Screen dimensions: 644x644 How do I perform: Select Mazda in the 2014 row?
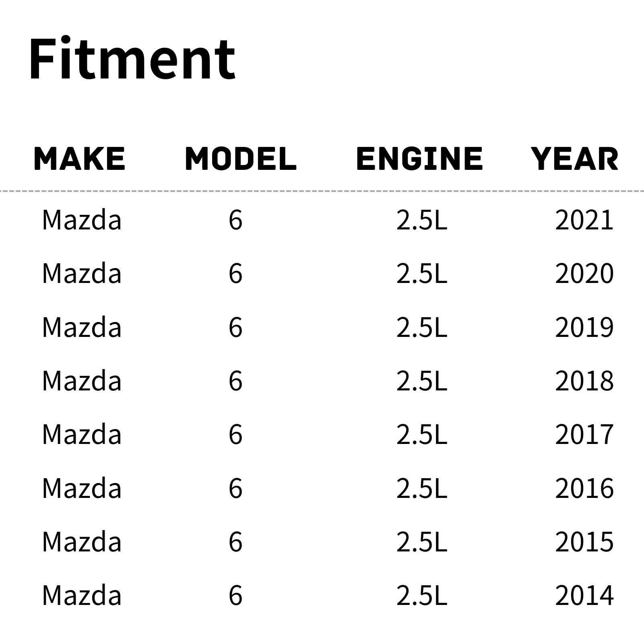coord(82,595)
